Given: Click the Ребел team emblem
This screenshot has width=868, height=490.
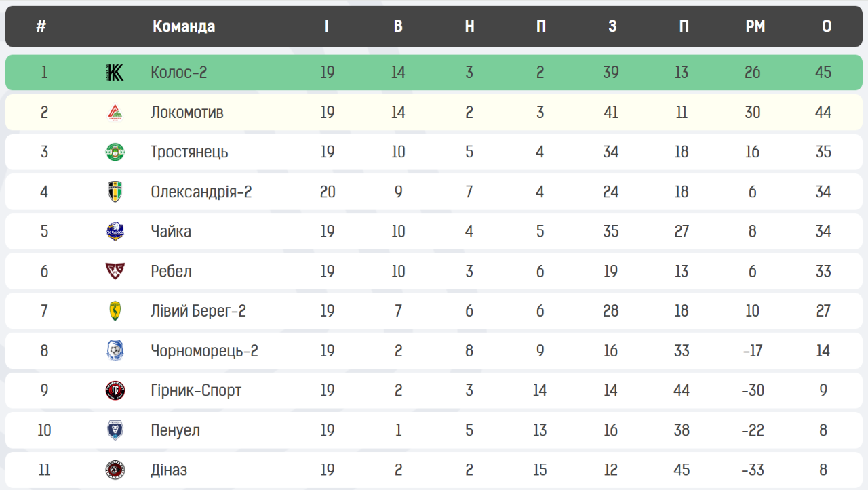Looking at the screenshot, I should (115, 271).
